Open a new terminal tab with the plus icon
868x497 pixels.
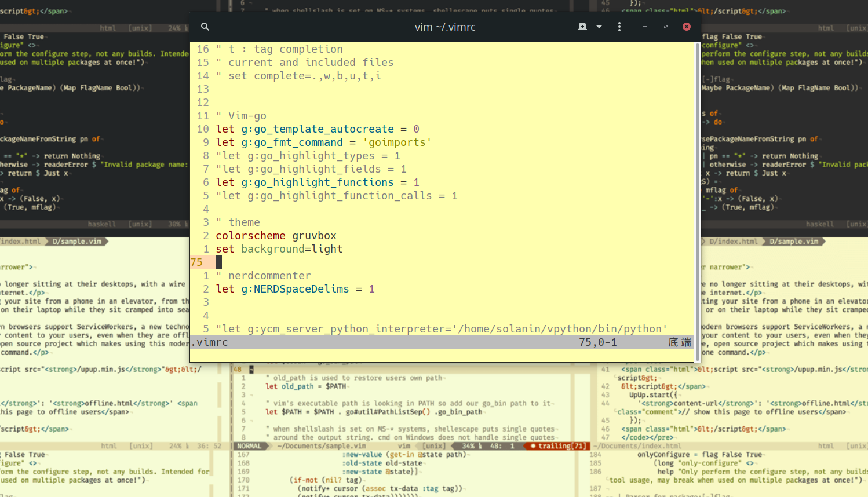pos(582,27)
